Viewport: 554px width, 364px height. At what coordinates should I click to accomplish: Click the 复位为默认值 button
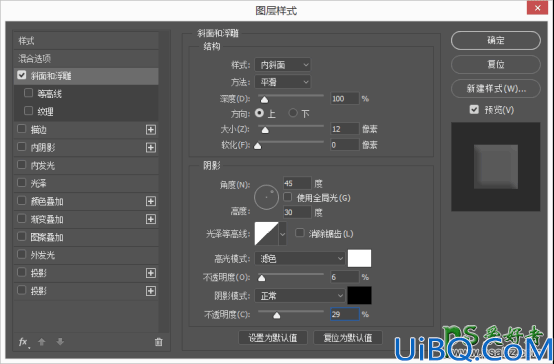point(348,338)
